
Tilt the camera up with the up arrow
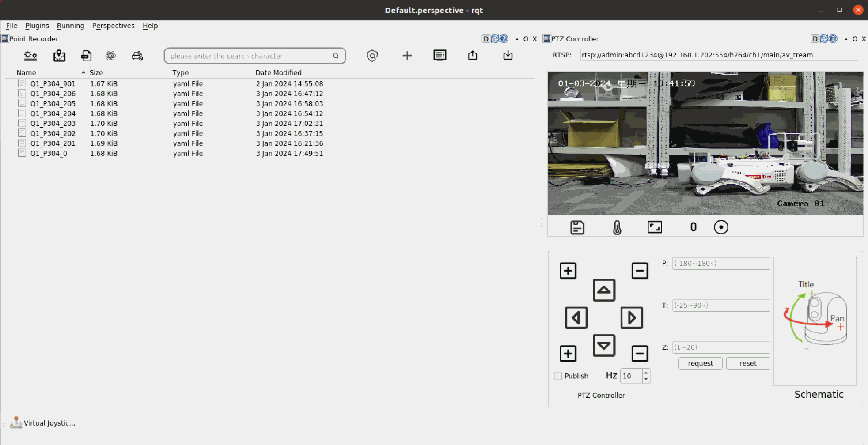click(604, 290)
